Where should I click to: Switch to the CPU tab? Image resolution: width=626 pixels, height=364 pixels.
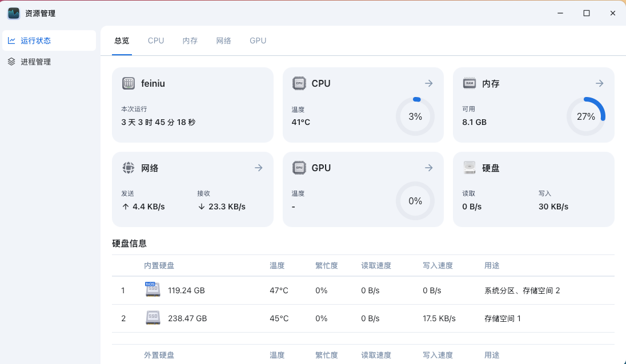[156, 41]
